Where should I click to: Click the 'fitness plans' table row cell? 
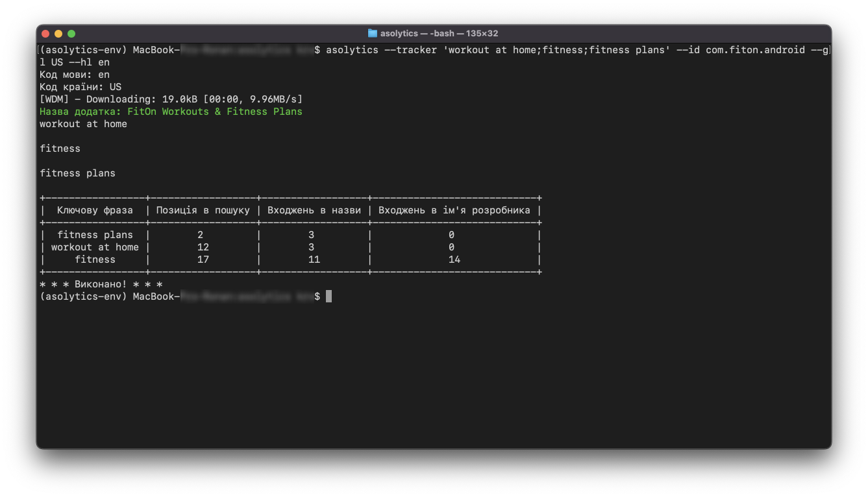(x=95, y=235)
